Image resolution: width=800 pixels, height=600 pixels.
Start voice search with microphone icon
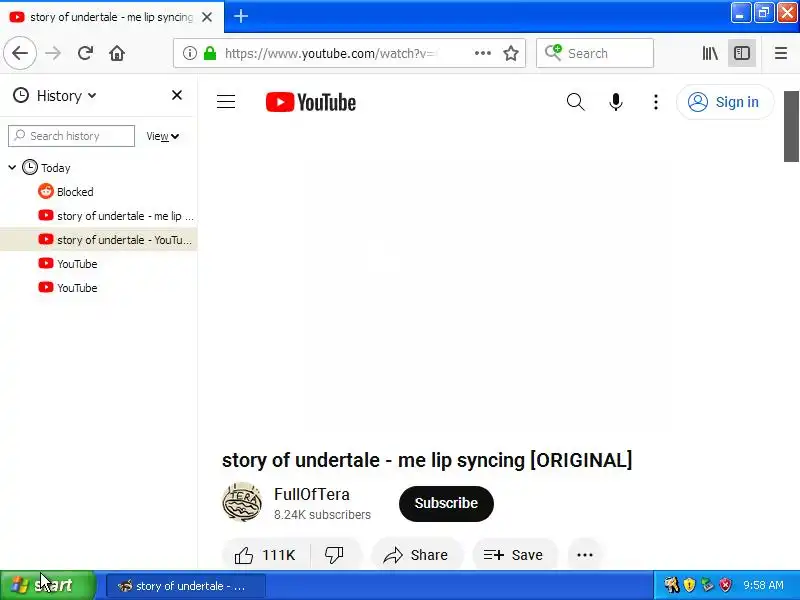pos(616,102)
